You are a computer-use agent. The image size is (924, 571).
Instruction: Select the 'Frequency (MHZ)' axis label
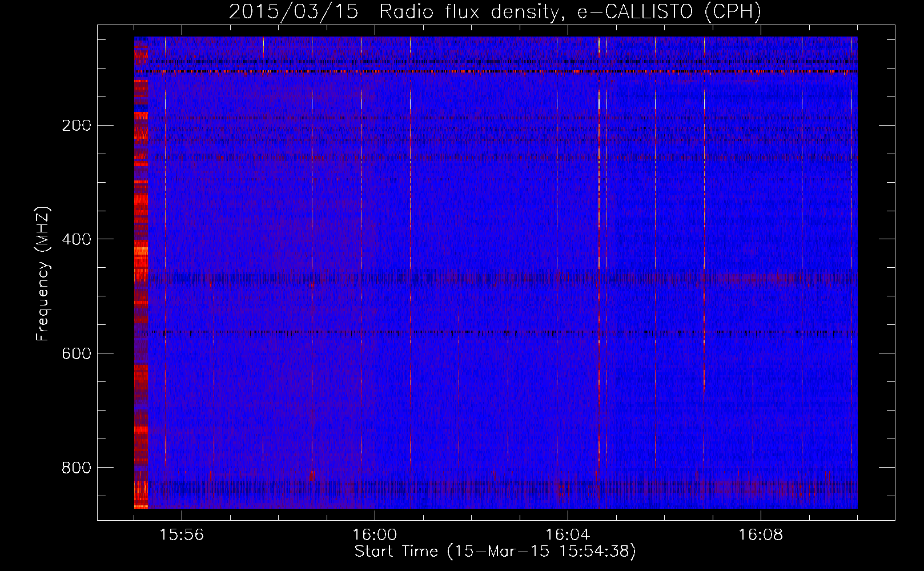42,274
